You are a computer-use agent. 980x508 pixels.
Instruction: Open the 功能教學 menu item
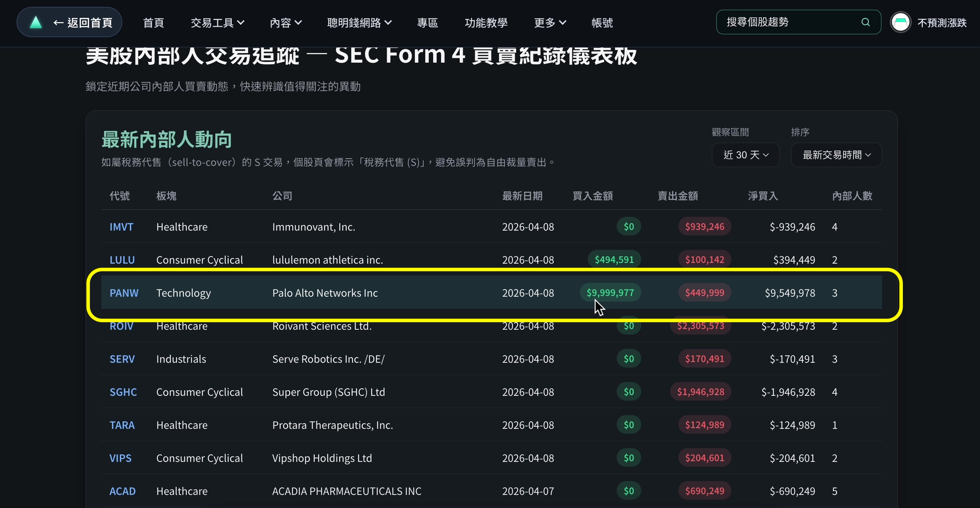click(x=486, y=23)
